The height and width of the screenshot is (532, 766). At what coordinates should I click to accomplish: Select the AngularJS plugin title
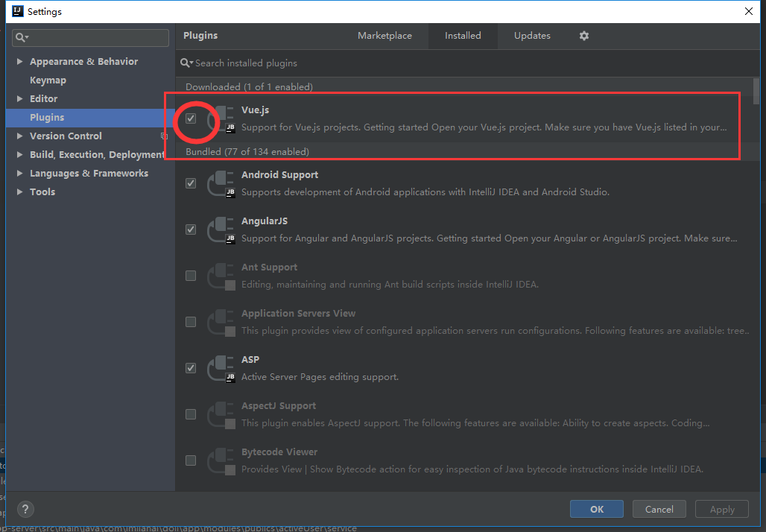(x=265, y=221)
